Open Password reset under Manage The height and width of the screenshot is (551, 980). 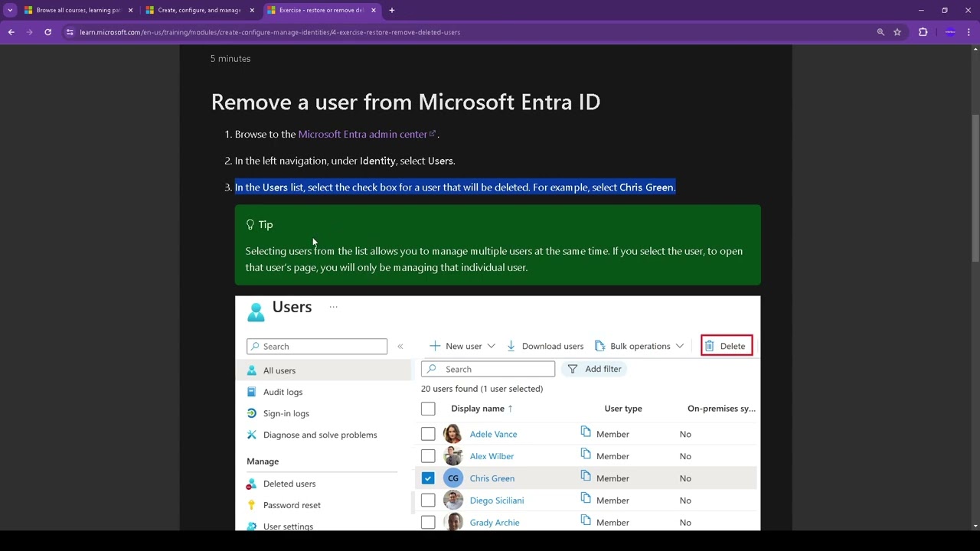click(292, 505)
